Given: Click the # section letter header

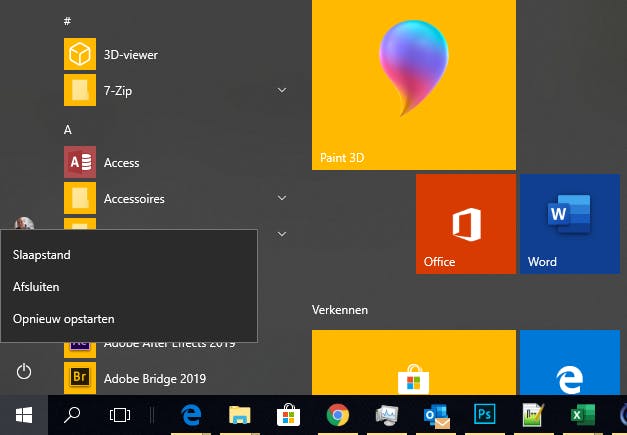Looking at the screenshot, I should click(x=67, y=21).
